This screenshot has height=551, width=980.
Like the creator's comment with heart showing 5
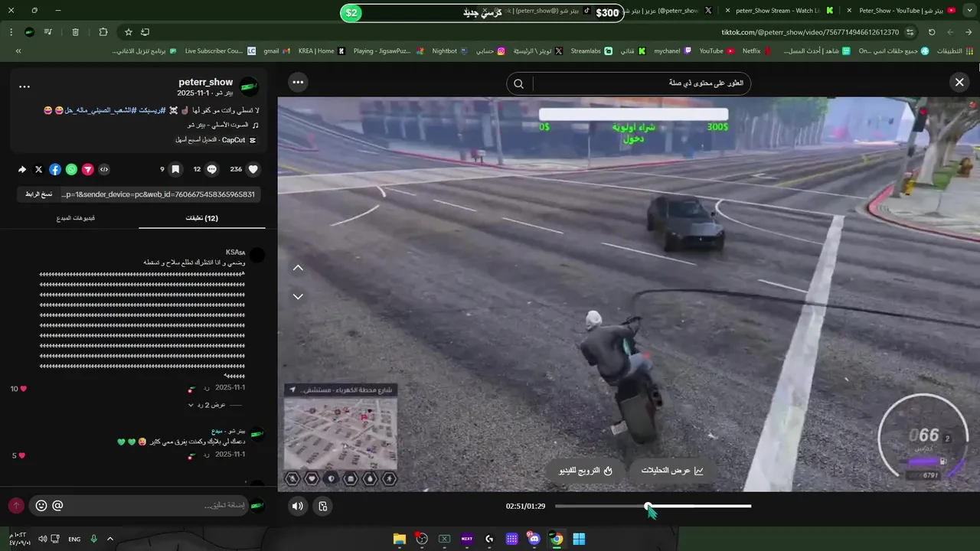point(23,455)
